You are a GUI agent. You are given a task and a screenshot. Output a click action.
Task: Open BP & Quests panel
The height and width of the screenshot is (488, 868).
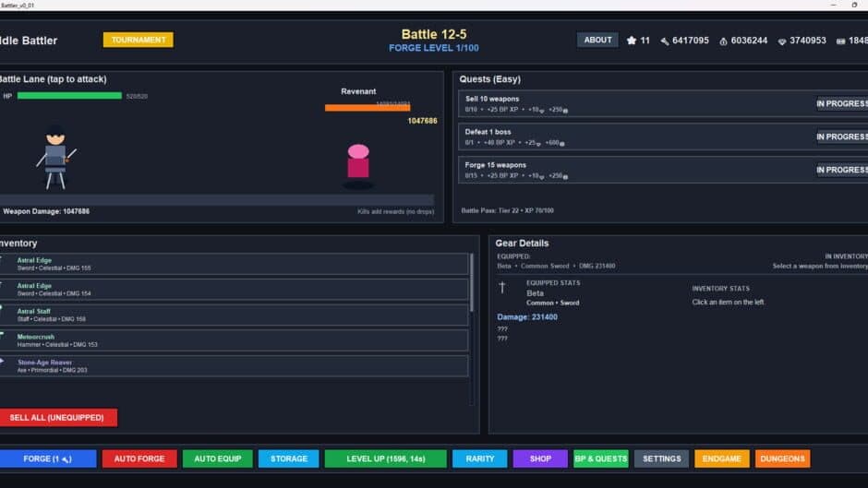(x=600, y=458)
